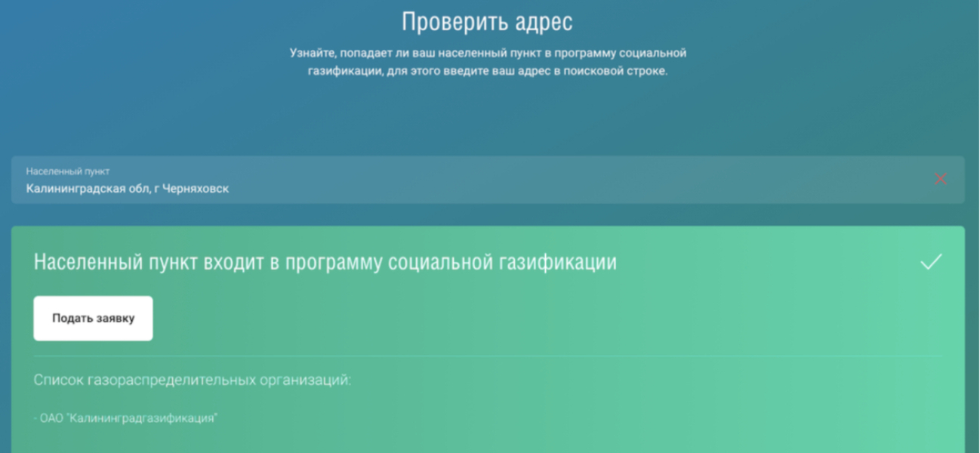The width and height of the screenshot is (980, 453).
Task: Click the Проверить адрес page title
Action: click(x=487, y=21)
